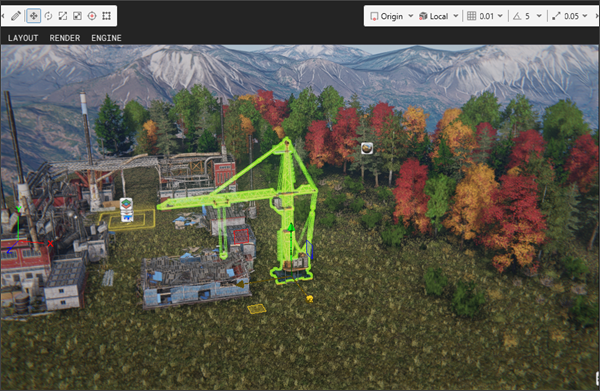Collapse left toolbar with chevron arrow
The image size is (600, 391).
coord(3,16)
